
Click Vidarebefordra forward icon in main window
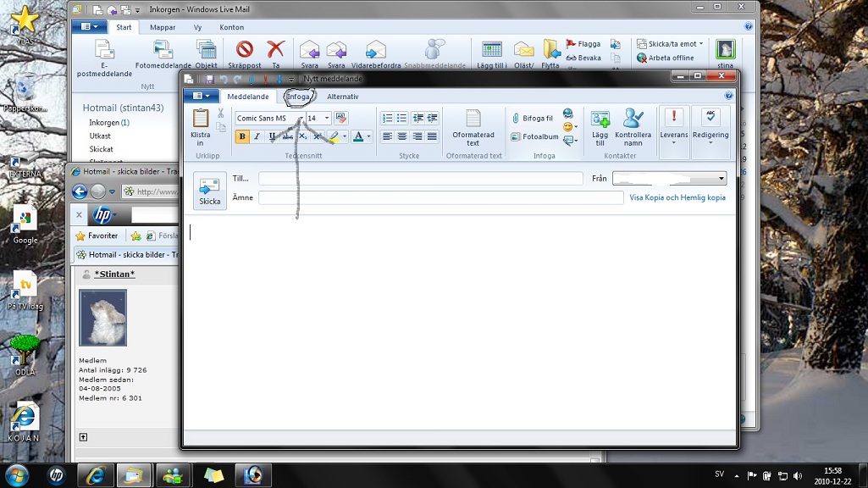click(375, 49)
